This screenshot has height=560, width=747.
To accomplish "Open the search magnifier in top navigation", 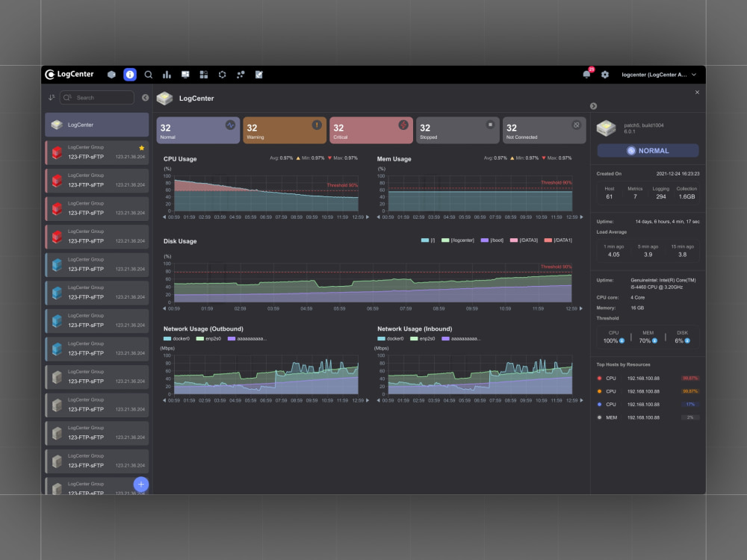I will pos(148,74).
